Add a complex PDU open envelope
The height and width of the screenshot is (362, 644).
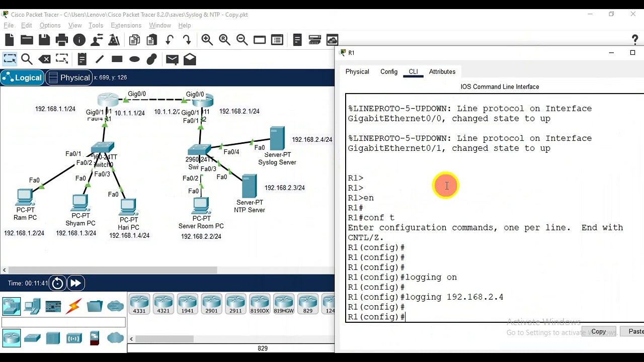[190, 59]
